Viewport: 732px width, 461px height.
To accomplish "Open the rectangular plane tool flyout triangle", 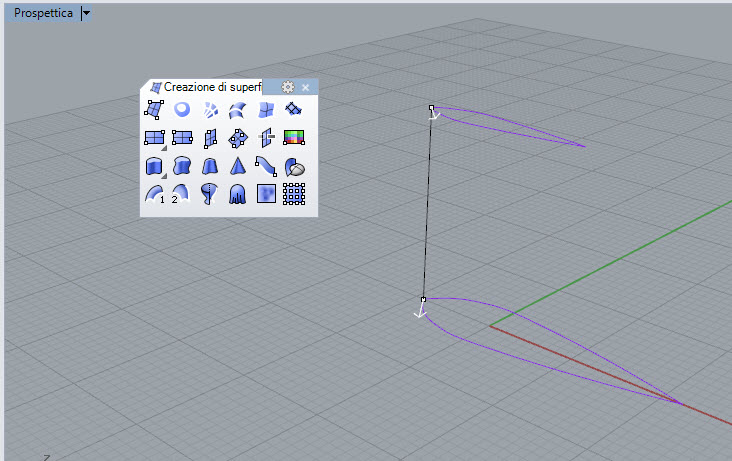I will click(164, 148).
